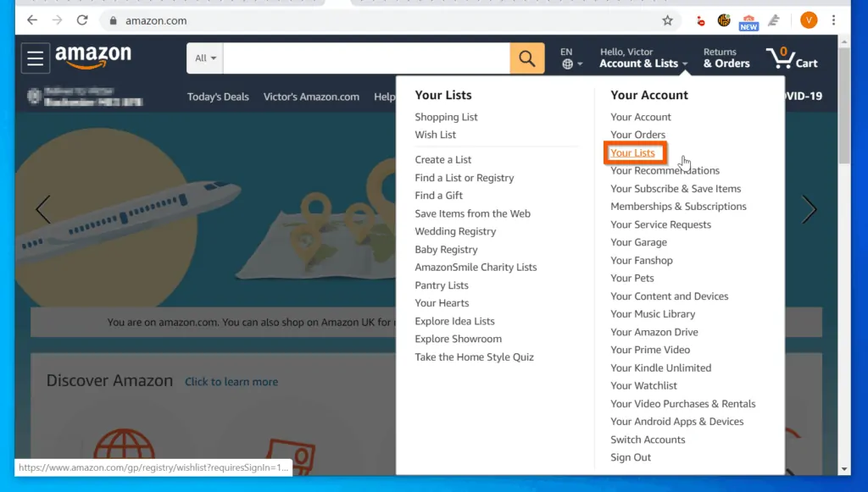Open the round orange-brown extension icon
This screenshot has width=868, height=492.
click(724, 20)
